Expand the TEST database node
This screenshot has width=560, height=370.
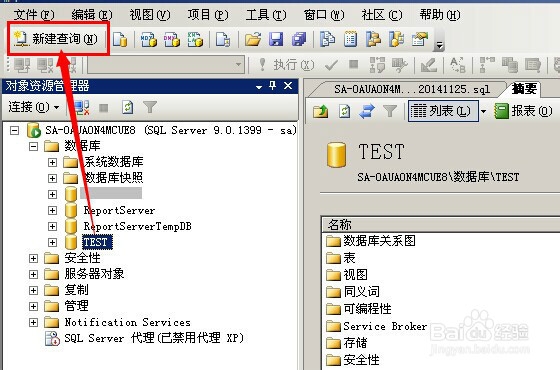pyautogui.click(x=52, y=242)
